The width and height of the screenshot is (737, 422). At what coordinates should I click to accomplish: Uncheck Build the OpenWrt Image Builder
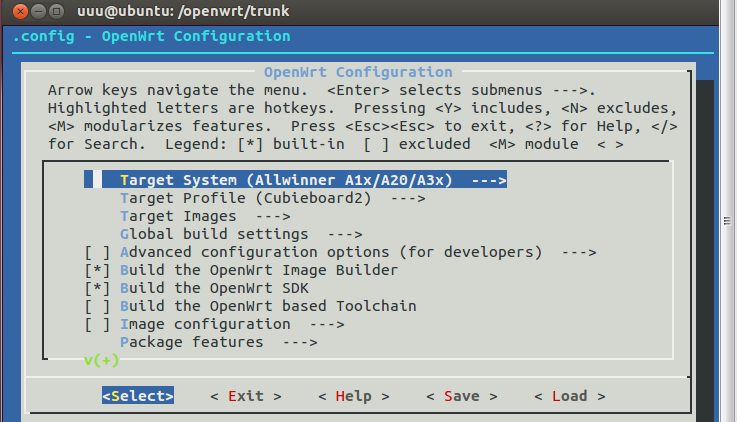tap(97, 270)
